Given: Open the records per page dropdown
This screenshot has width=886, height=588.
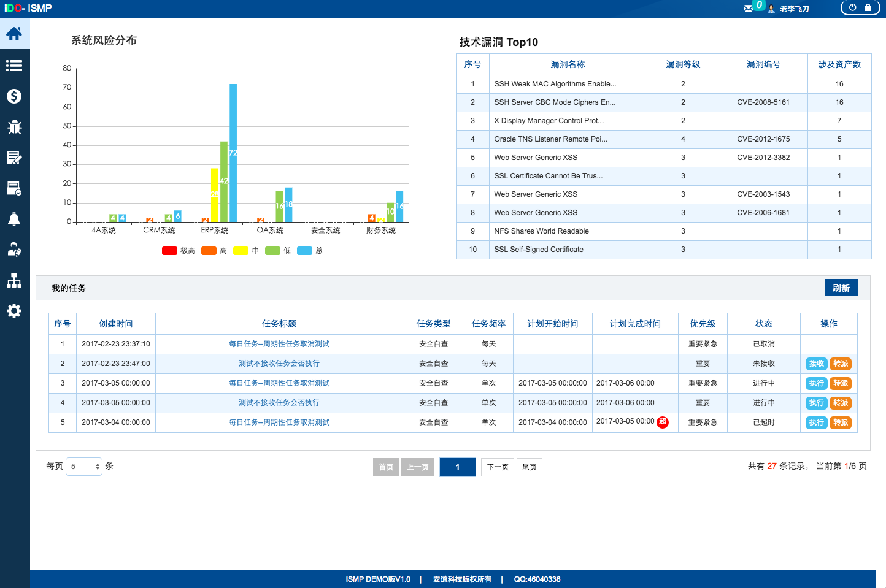Looking at the screenshot, I should pyautogui.click(x=84, y=467).
